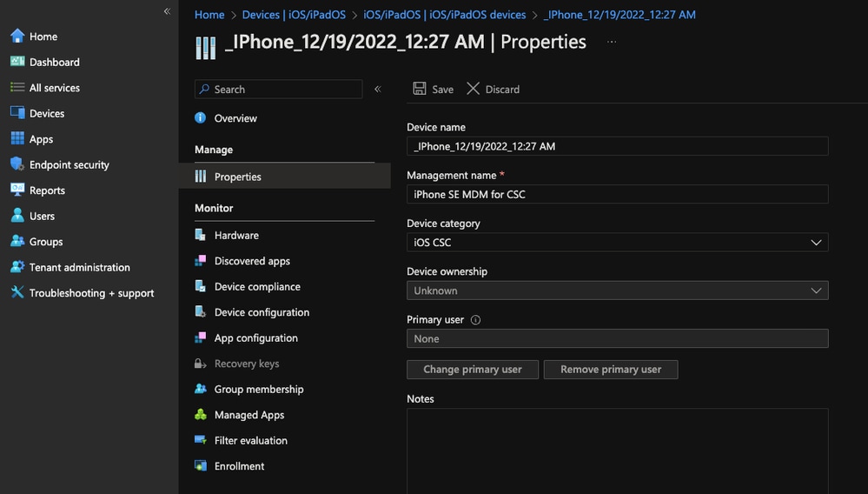Collapse the device menu panel
Viewport: 868px width, 494px height.
tap(378, 89)
